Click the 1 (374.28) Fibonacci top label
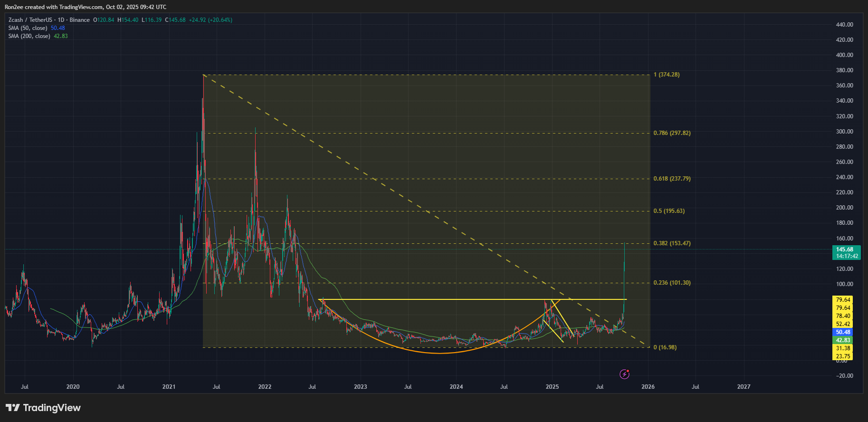This screenshot has height=422, width=868. (667, 75)
